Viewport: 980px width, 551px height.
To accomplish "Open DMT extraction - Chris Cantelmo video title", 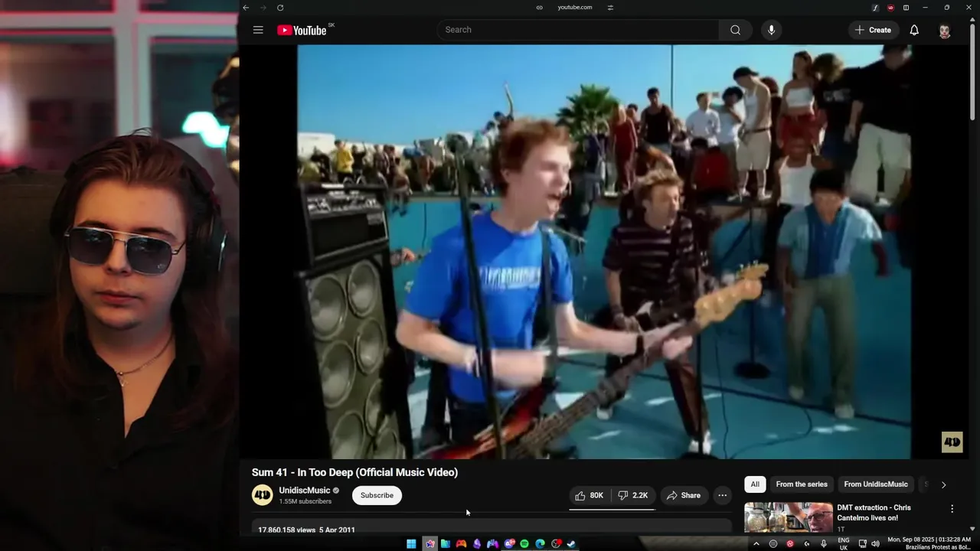I will (874, 513).
